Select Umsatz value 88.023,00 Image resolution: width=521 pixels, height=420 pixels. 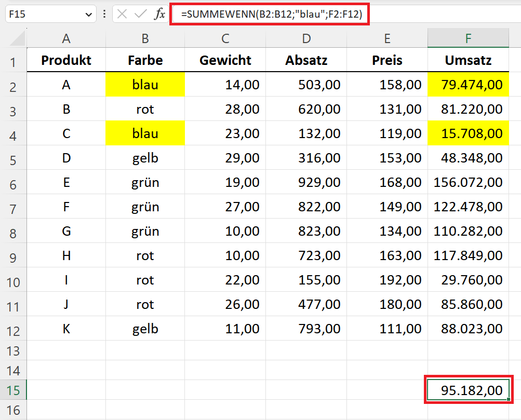point(468,329)
